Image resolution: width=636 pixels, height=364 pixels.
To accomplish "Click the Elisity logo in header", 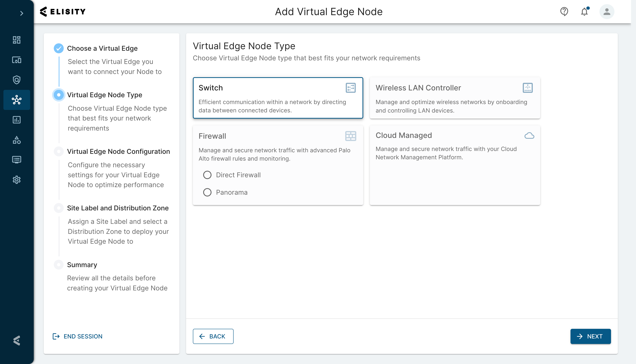I will click(x=62, y=12).
